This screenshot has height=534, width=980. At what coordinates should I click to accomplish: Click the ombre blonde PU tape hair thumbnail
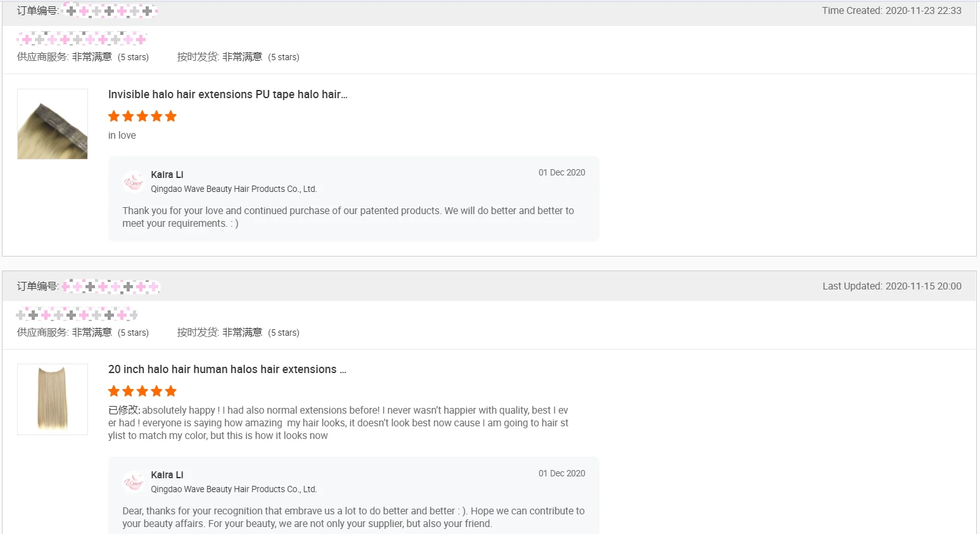click(x=53, y=124)
